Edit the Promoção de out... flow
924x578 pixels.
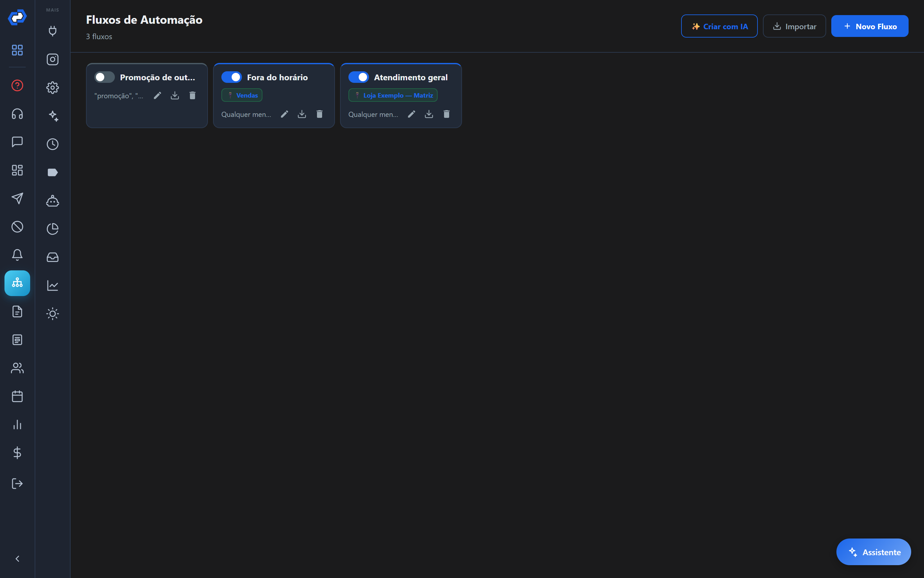click(x=157, y=96)
